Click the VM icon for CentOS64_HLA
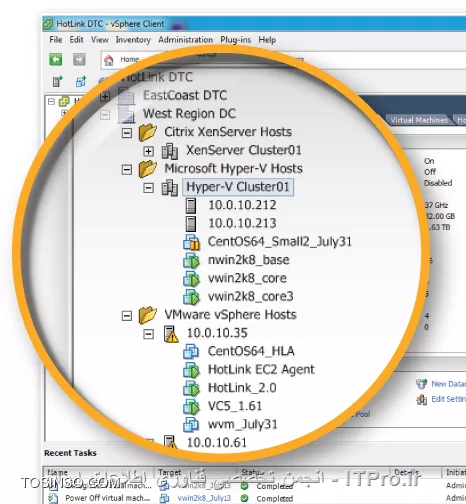This screenshot has height=504, width=466. [x=192, y=352]
